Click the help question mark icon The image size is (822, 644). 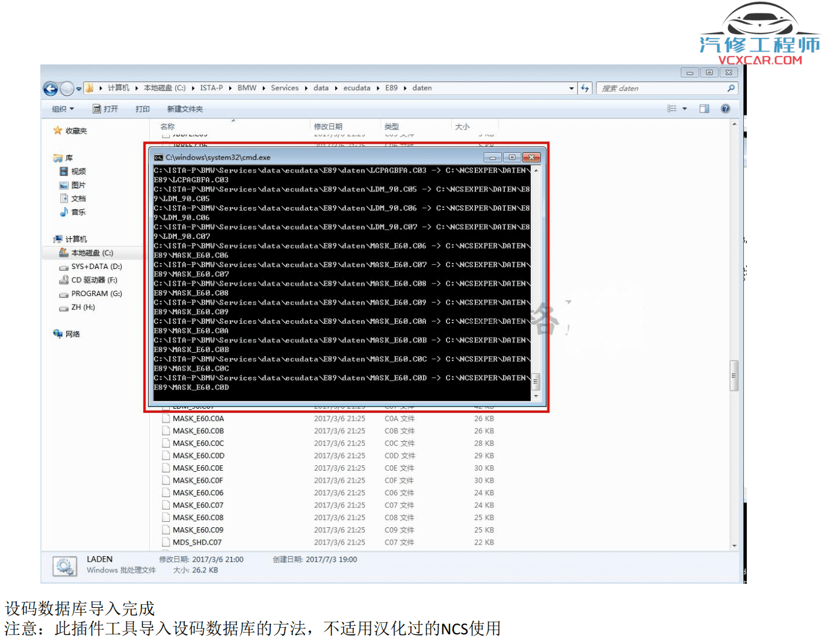click(725, 109)
